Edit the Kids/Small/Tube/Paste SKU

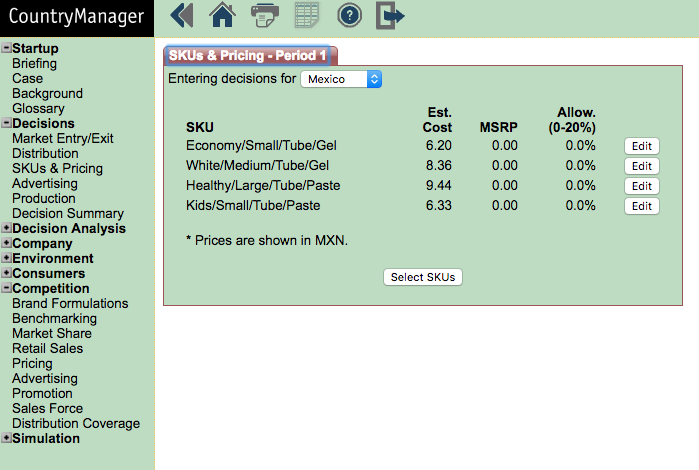(x=641, y=206)
